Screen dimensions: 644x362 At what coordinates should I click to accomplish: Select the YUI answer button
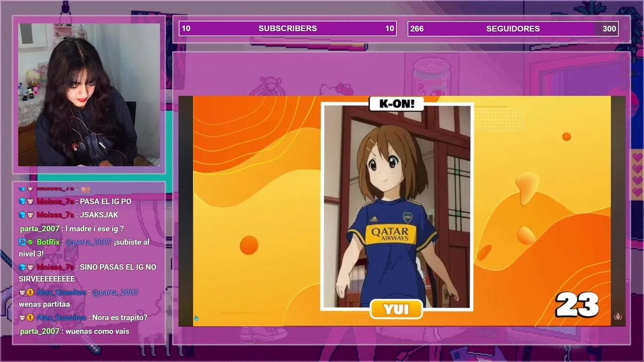point(396,309)
